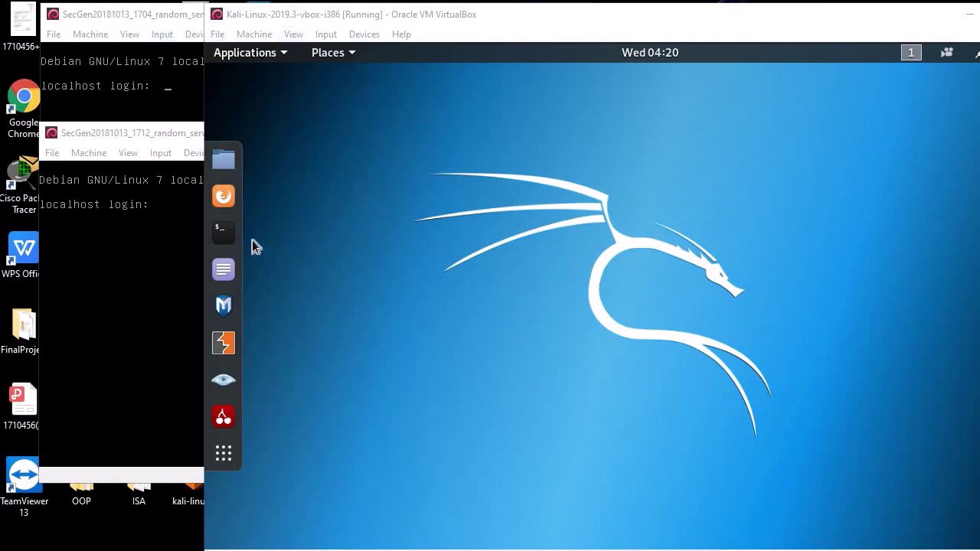Launch Metasploit from the Kali dock
The width and height of the screenshot is (980, 551).
coord(224,306)
